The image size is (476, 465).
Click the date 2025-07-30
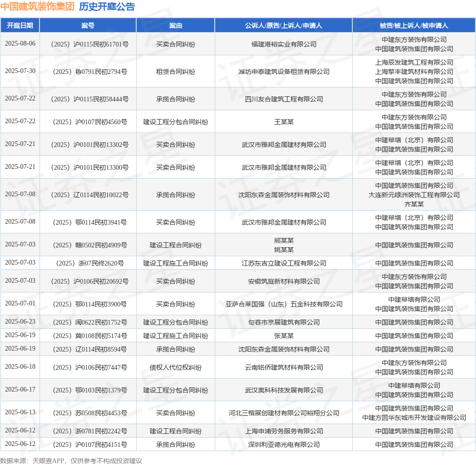[20, 71]
